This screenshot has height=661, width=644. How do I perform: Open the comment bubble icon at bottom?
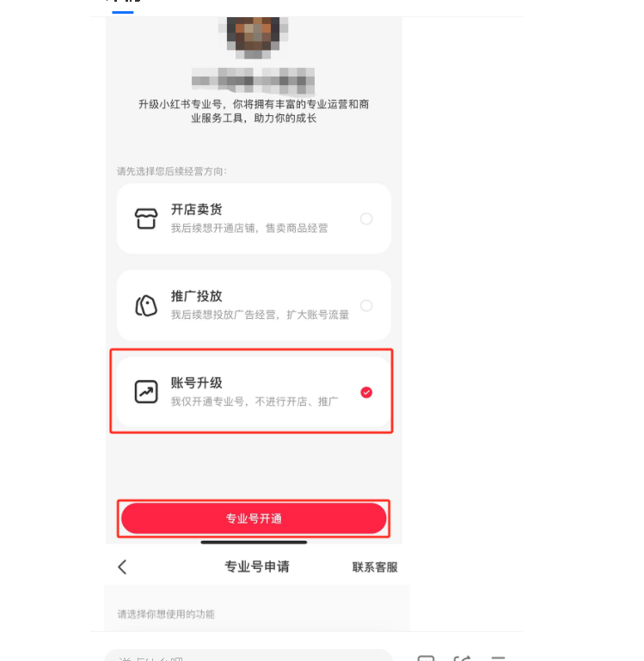(426, 658)
